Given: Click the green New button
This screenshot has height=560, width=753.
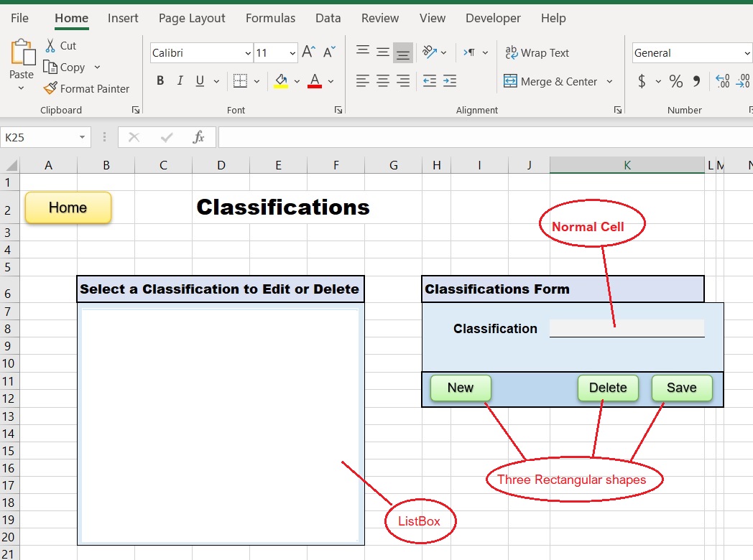Looking at the screenshot, I should (x=461, y=388).
